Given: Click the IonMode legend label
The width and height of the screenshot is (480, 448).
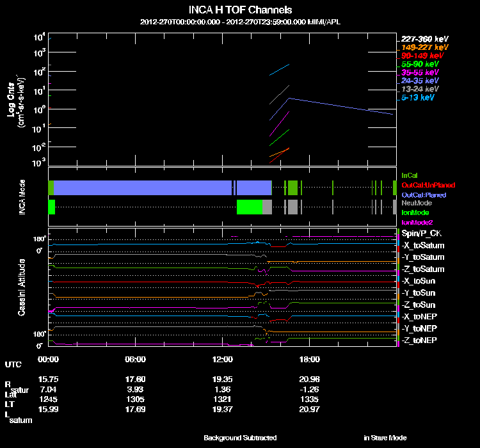Looking at the screenshot, I should coord(415,212).
